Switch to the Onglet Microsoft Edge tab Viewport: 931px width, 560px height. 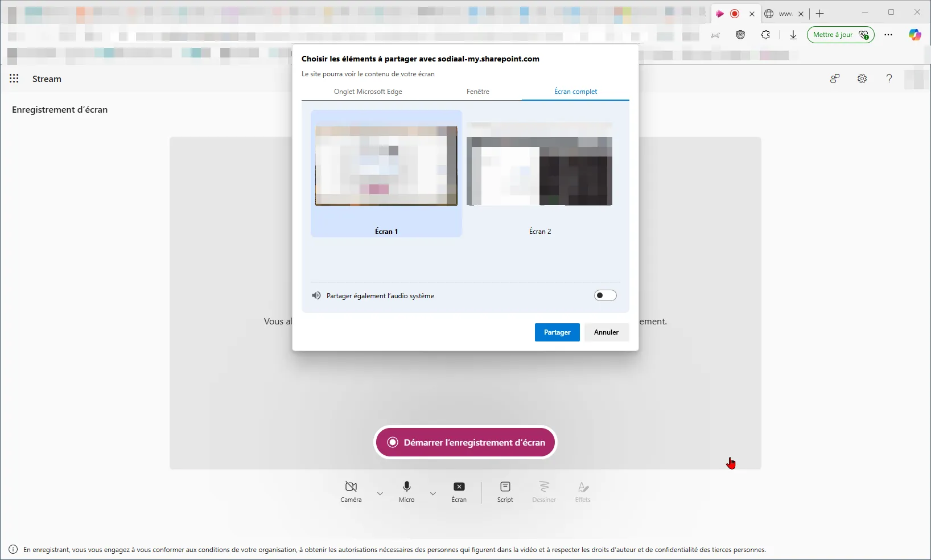coord(368,91)
